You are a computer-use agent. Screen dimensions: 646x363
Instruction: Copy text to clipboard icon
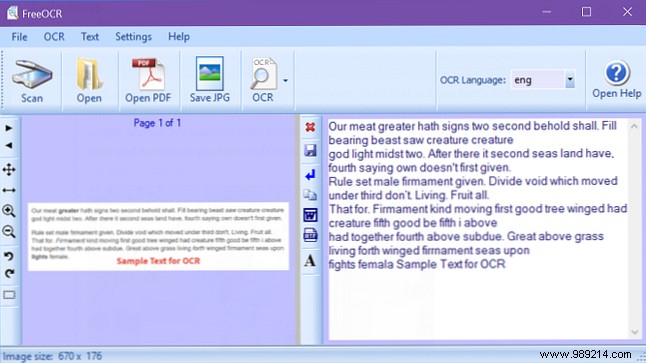(x=310, y=195)
